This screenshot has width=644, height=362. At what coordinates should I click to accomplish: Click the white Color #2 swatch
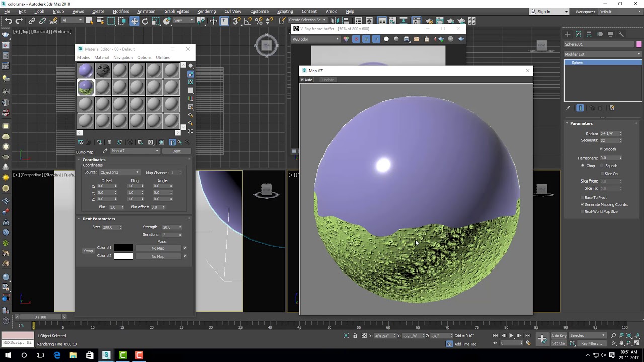[x=123, y=256]
